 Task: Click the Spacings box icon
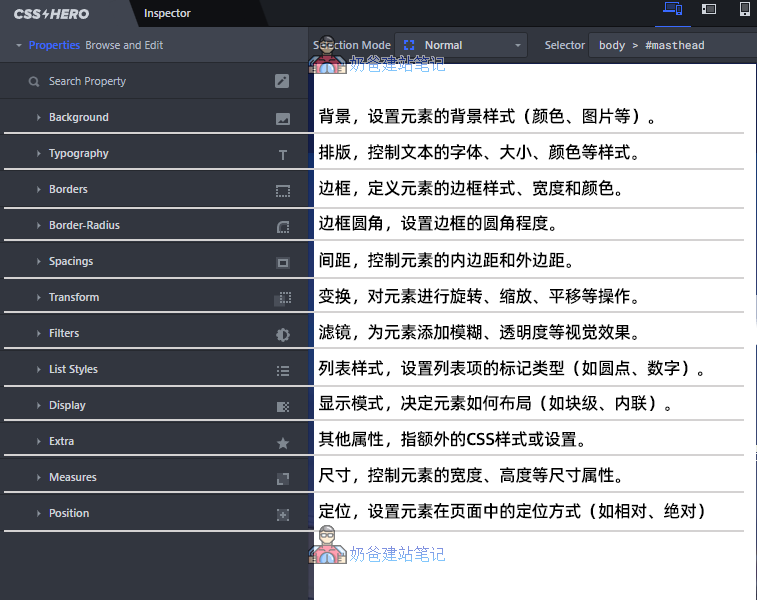point(283,263)
